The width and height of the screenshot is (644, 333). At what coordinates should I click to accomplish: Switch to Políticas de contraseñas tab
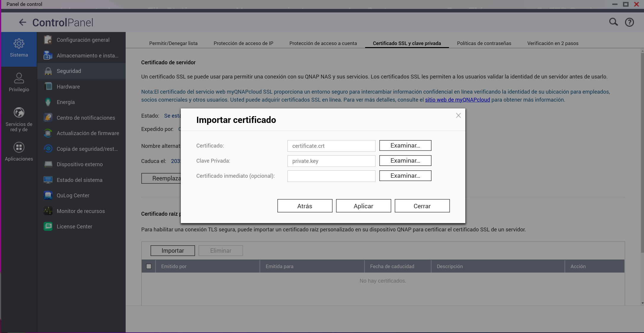tap(484, 43)
